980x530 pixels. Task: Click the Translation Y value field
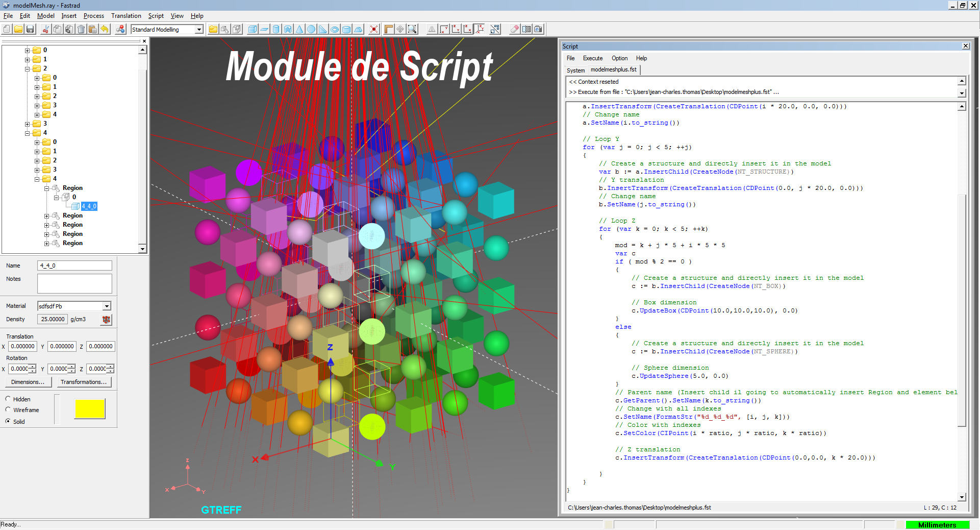(x=62, y=346)
